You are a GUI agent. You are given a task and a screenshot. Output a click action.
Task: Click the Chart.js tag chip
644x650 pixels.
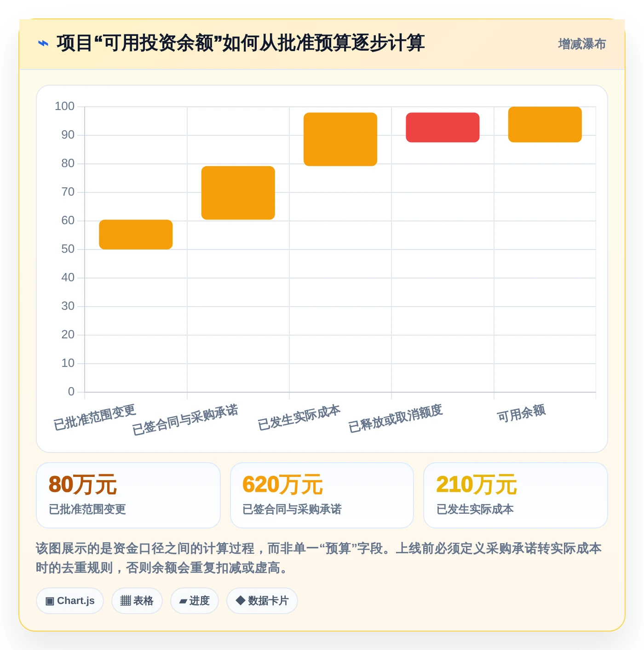click(x=70, y=601)
